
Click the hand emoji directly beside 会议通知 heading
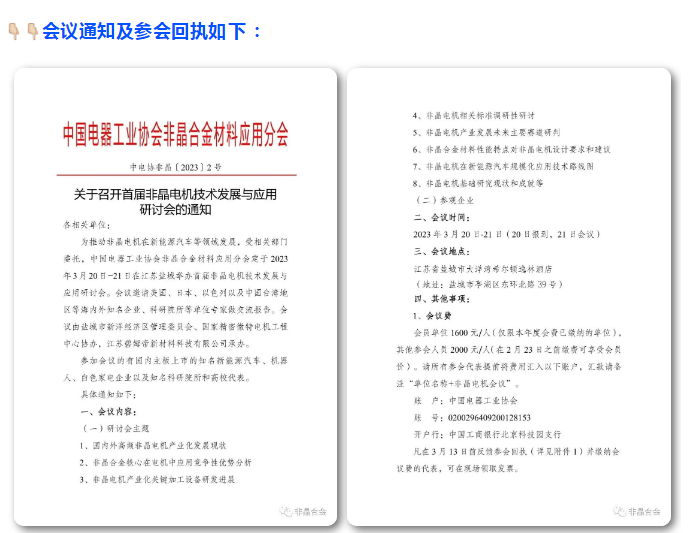click(x=32, y=31)
